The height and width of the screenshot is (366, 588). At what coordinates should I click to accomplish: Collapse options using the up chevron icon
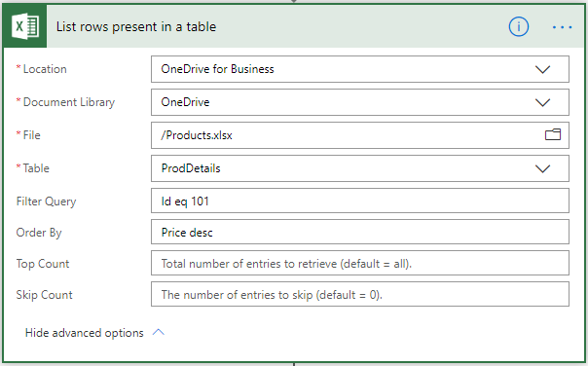tap(159, 332)
